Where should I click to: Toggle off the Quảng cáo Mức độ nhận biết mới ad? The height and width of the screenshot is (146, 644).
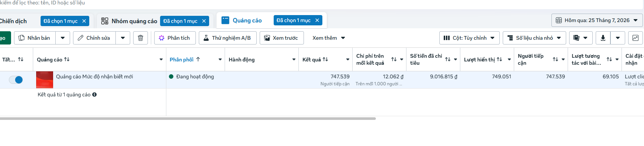click(x=16, y=80)
